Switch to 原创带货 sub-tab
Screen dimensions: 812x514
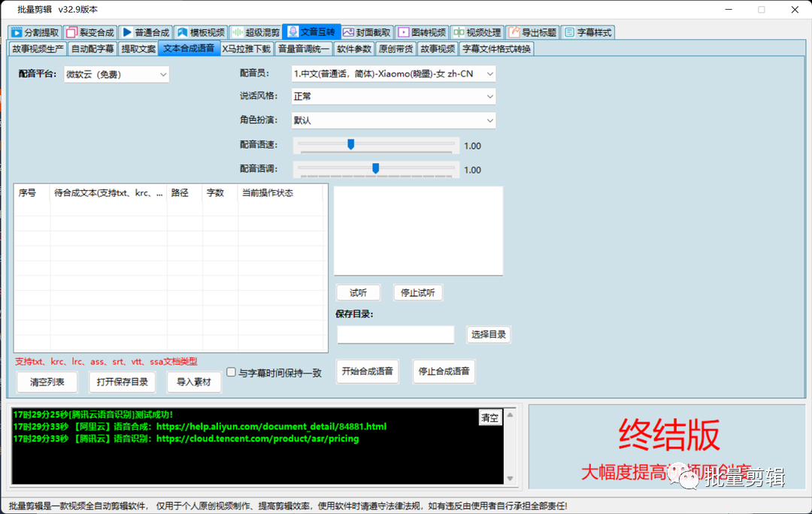tap(395, 49)
